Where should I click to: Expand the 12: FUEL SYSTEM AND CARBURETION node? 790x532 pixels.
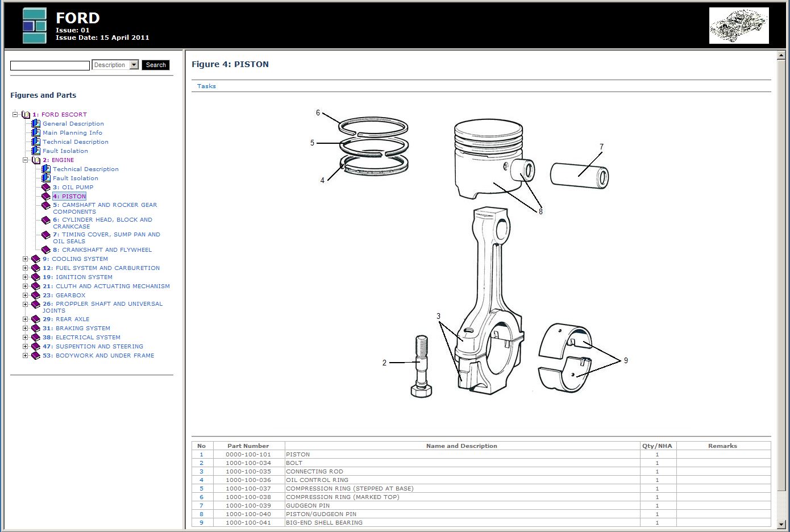[x=26, y=268]
